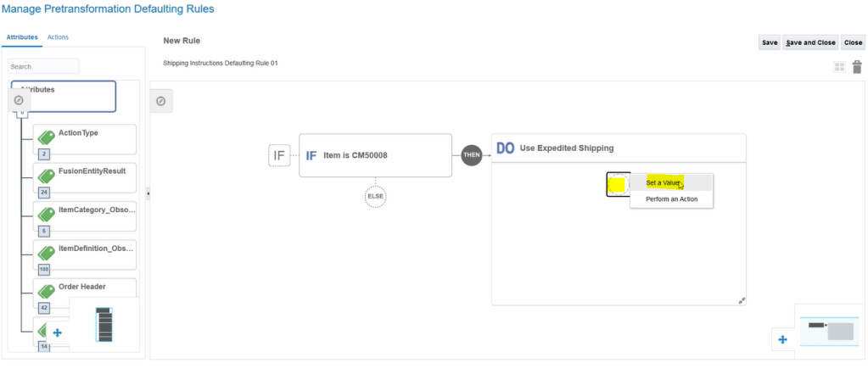Expand Order Header node showing count 42
The image size is (868, 380).
click(43, 308)
